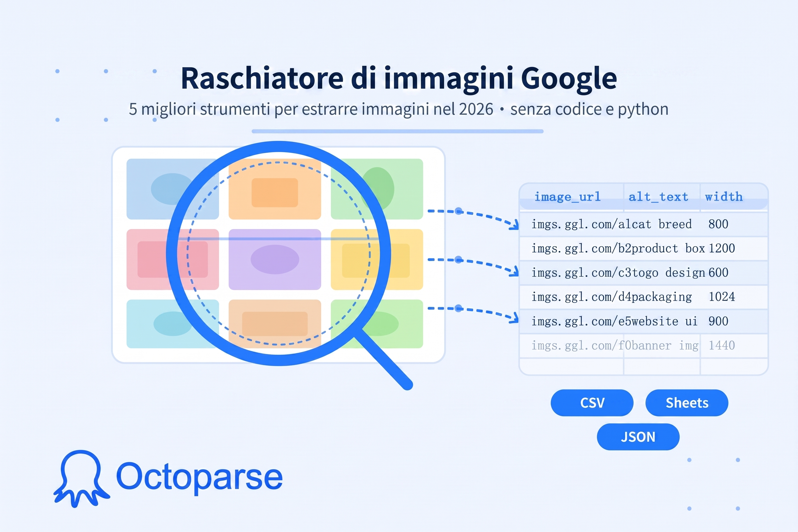Click the 5 migliori strumenti subtitle
Image resolution: width=798 pixels, height=532 pixels.
tap(398, 109)
